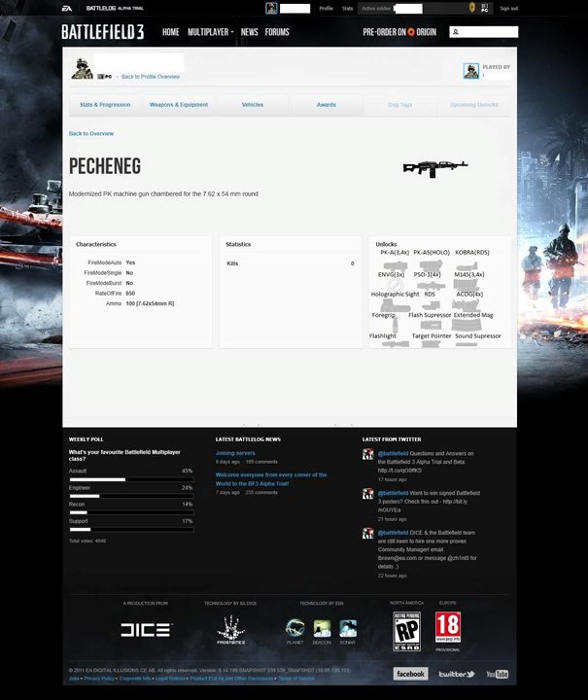Click the Sonar technology icon
588x700 pixels.
point(348,629)
